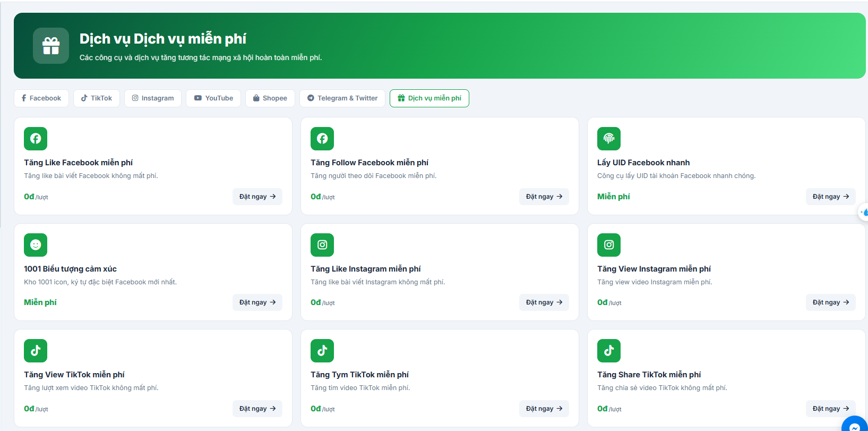Click the title Lấy UID Facebook nhanh
868x431 pixels.
(643, 163)
